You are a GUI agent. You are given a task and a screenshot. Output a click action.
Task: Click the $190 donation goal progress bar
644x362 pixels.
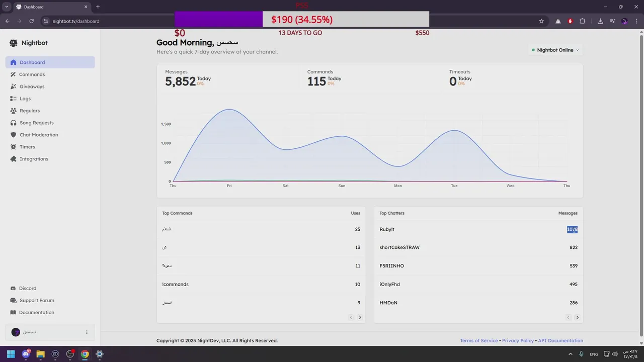click(302, 19)
